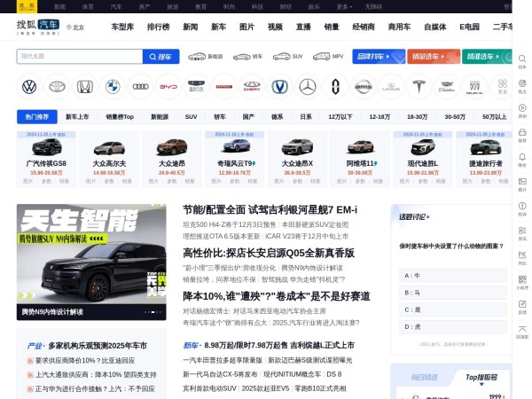Open the BMW brand logo
The image size is (532, 399).
tap(113, 87)
